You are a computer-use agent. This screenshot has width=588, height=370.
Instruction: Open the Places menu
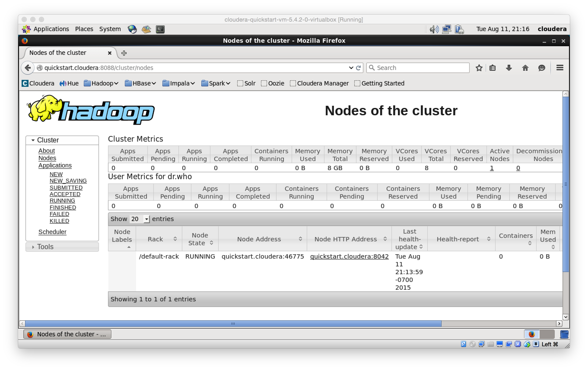(x=84, y=29)
